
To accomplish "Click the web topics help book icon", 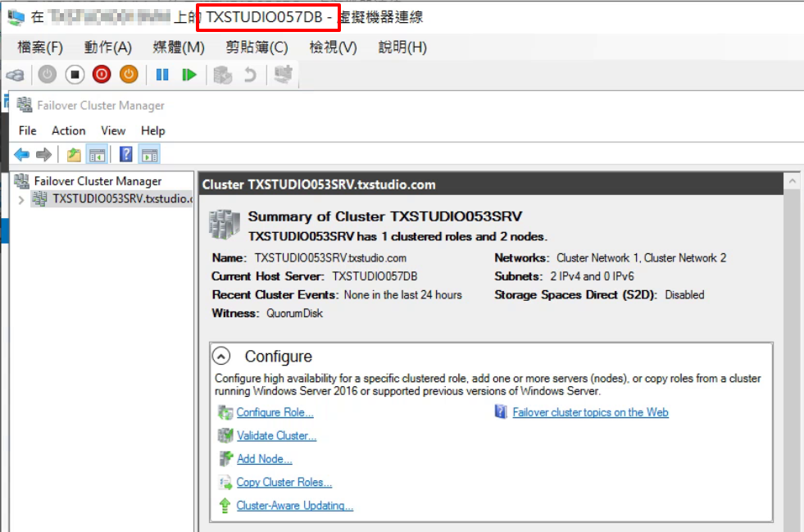I will pyautogui.click(x=501, y=412).
